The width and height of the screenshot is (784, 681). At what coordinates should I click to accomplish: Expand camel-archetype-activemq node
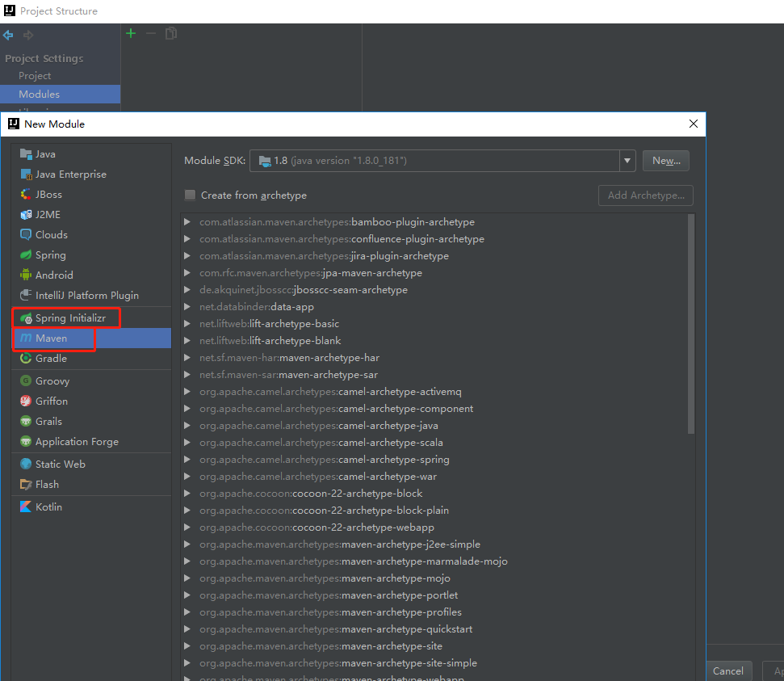[187, 391]
